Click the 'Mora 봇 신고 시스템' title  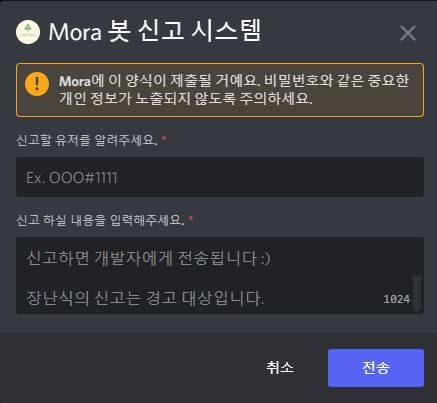pos(155,31)
